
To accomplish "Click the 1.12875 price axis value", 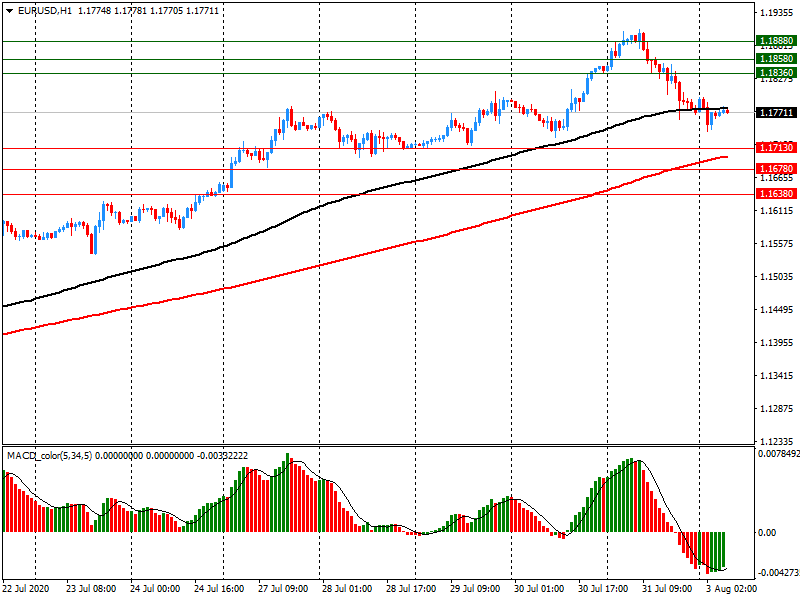I will (x=777, y=409).
